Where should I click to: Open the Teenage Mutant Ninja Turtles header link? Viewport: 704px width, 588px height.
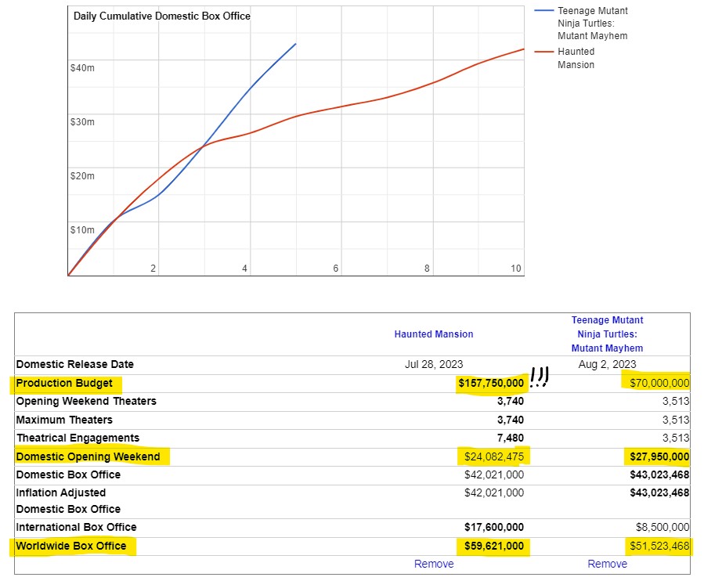tap(607, 334)
